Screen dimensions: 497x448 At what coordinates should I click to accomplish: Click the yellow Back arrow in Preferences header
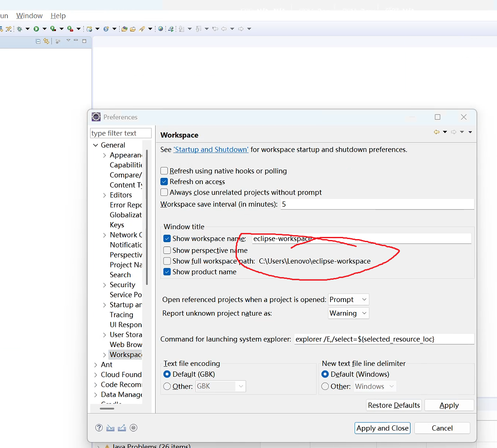pyautogui.click(x=437, y=132)
